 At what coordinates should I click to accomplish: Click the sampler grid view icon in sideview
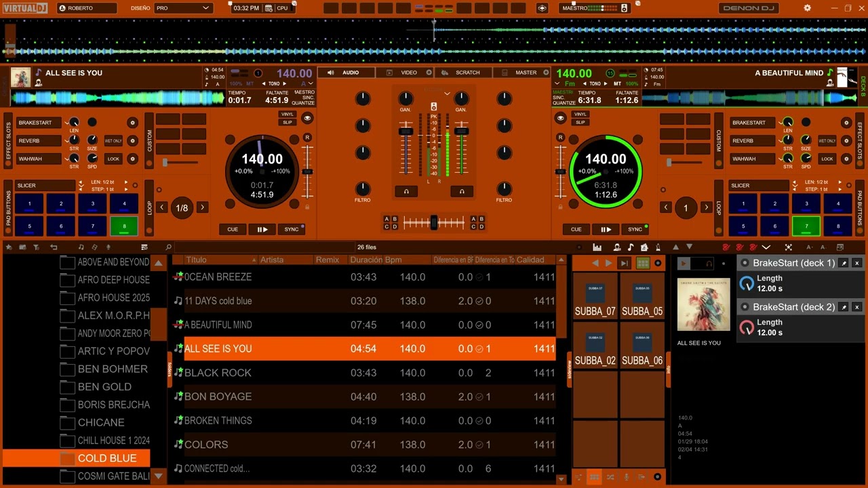tap(642, 263)
